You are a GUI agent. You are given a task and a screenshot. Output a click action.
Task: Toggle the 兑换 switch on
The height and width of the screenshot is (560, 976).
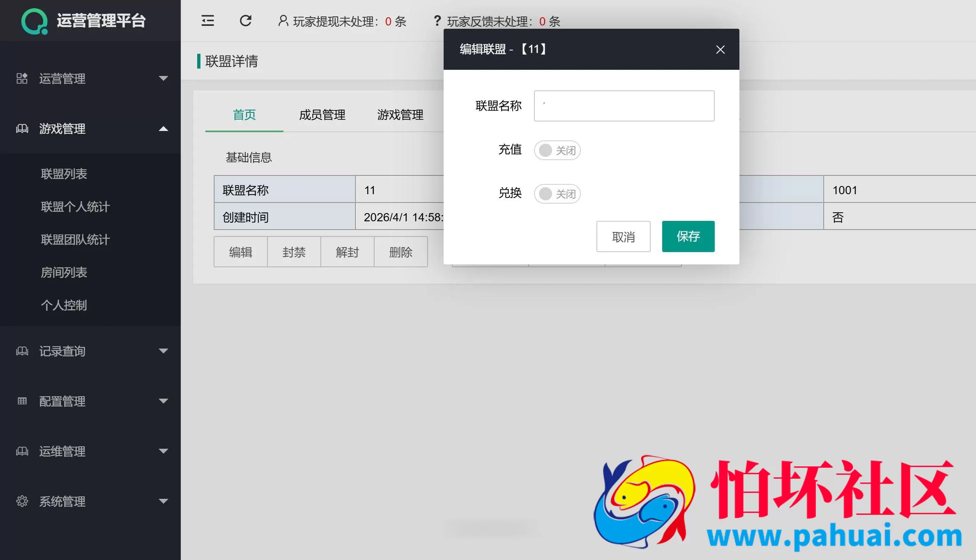point(557,194)
